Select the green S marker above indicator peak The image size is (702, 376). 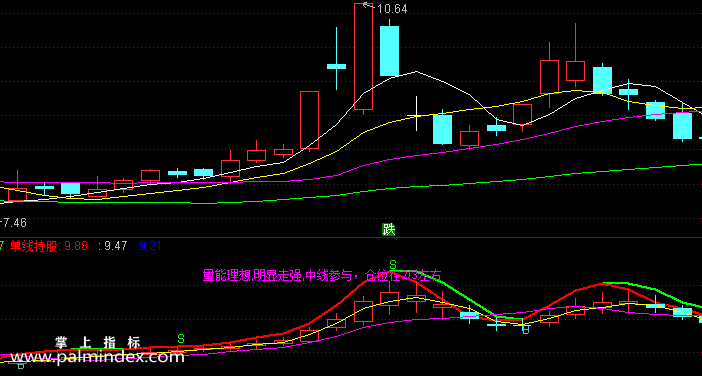(393, 264)
